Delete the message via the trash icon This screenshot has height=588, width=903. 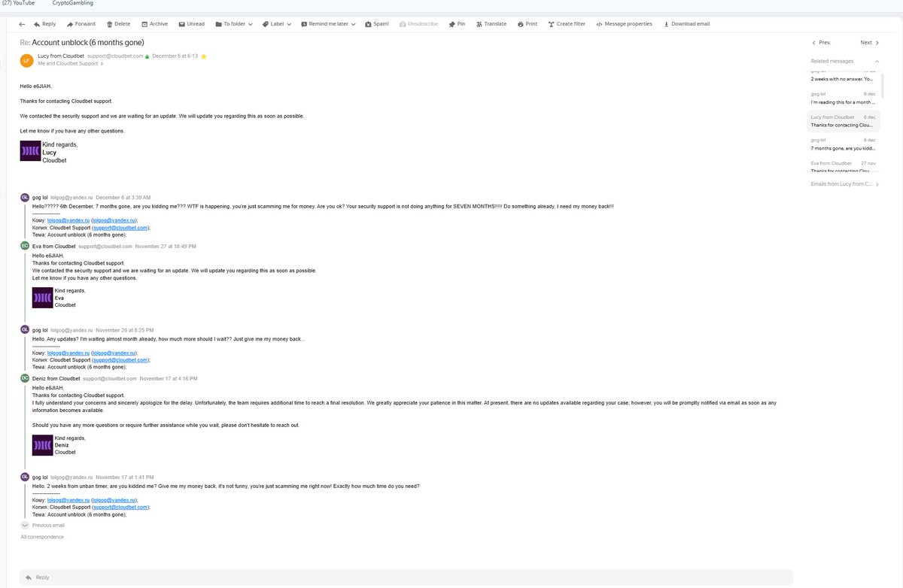pyautogui.click(x=119, y=24)
